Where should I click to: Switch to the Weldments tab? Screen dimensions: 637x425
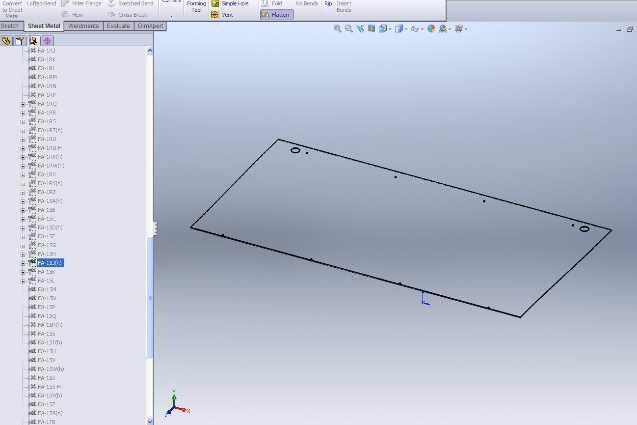[x=83, y=26]
